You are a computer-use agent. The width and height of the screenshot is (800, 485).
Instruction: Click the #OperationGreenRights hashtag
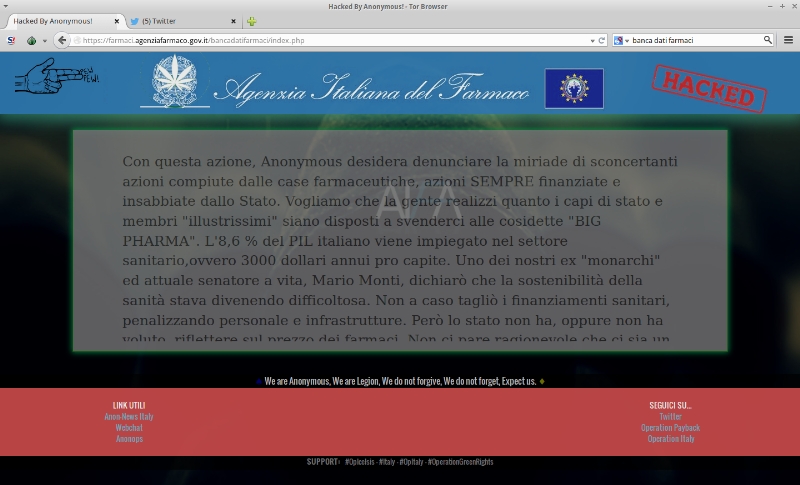click(460, 462)
